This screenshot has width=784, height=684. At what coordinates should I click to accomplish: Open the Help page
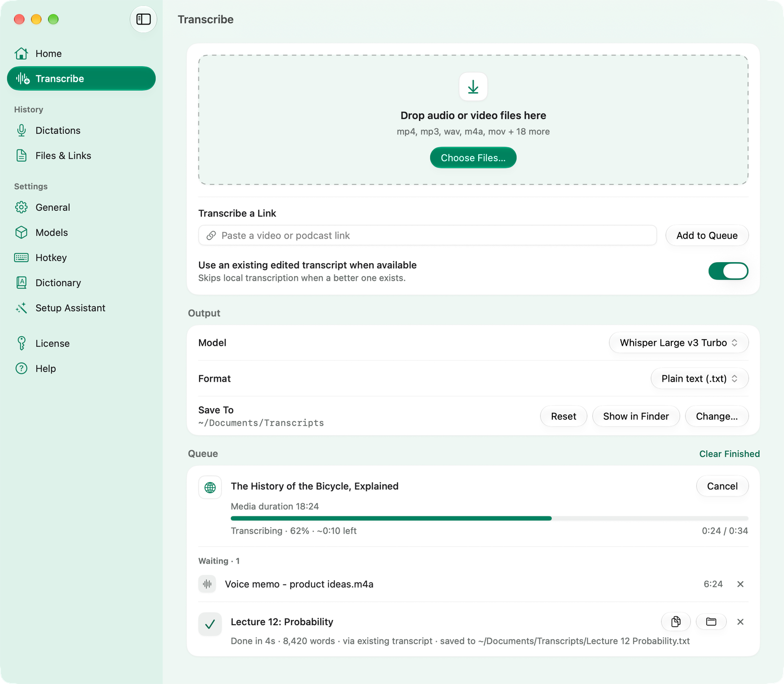81,368
